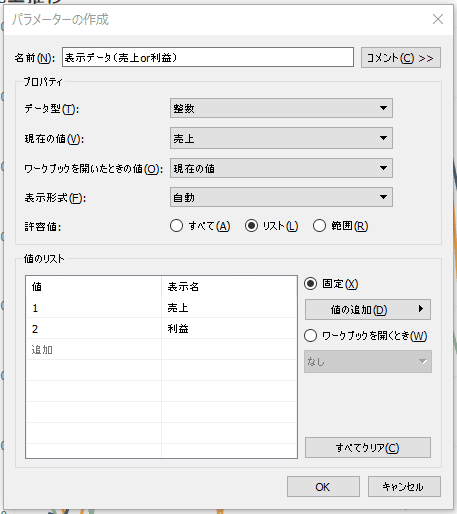457x514 pixels.
Task: Open the 値の追加(D) menu button
Action: 368,309
